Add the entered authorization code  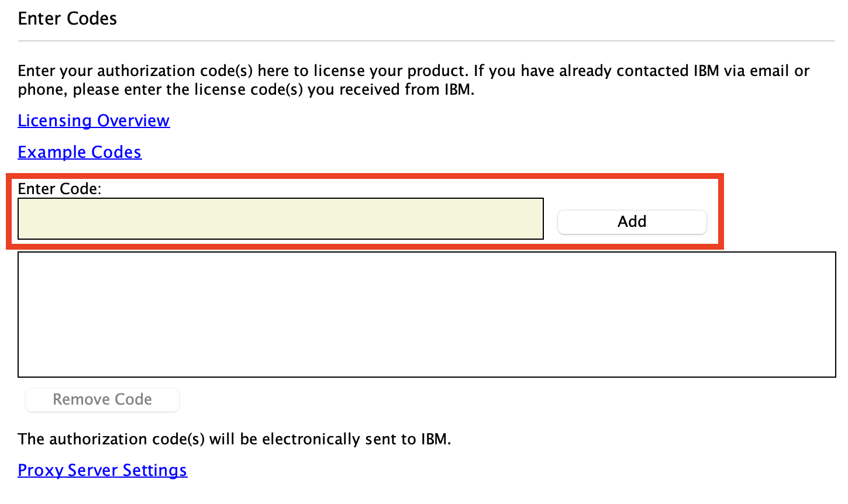[x=632, y=222]
